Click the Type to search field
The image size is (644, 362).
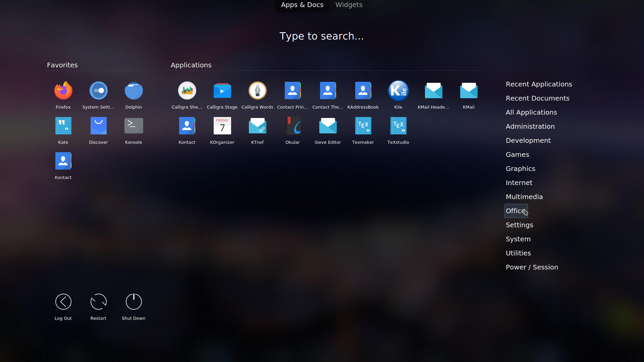pos(322,36)
